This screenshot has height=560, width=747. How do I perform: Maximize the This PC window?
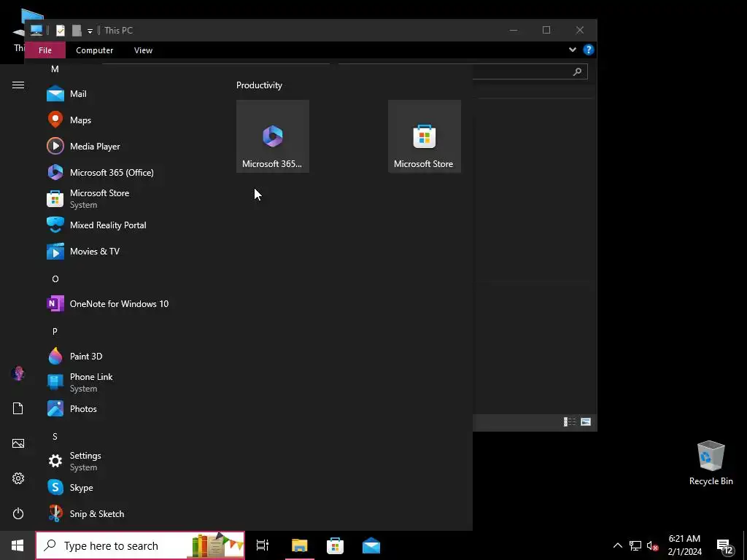point(546,30)
